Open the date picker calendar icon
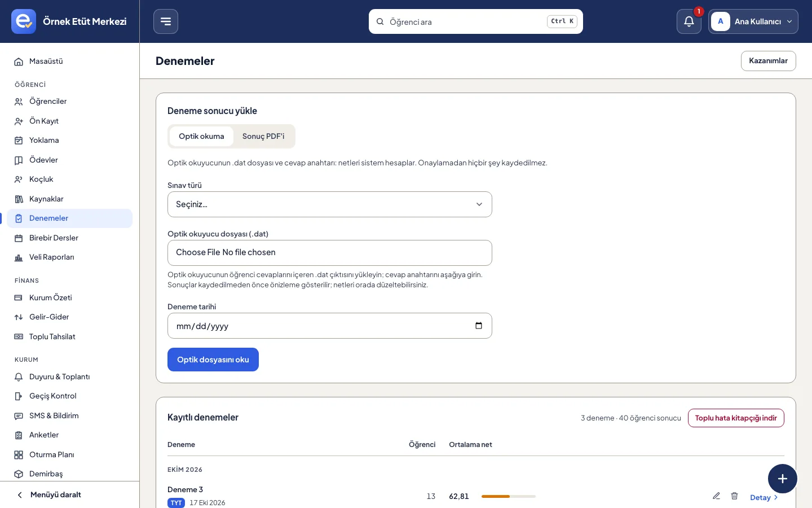The image size is (812, 508). (479, 326)
